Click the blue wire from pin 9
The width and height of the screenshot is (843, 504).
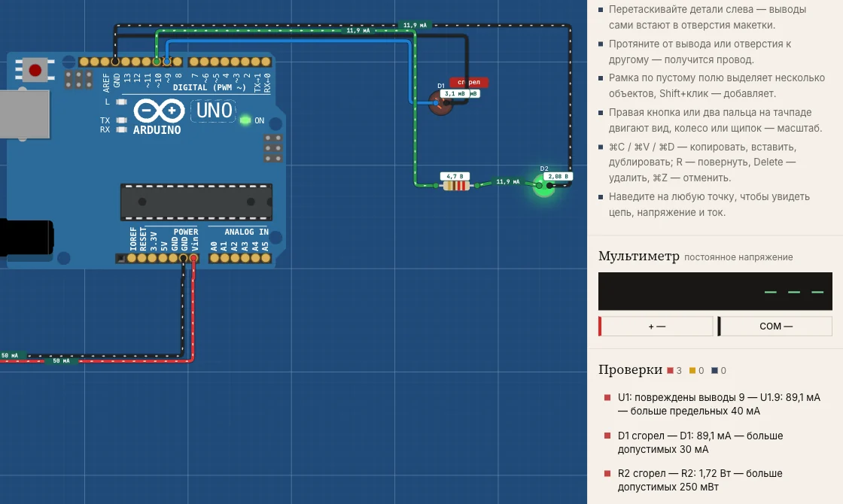291,41
